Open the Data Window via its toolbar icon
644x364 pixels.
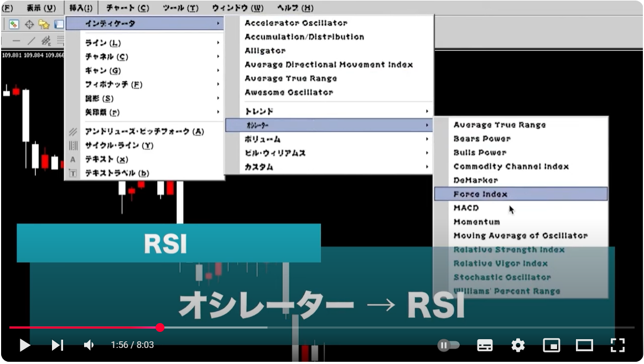(x=58, y=24)
